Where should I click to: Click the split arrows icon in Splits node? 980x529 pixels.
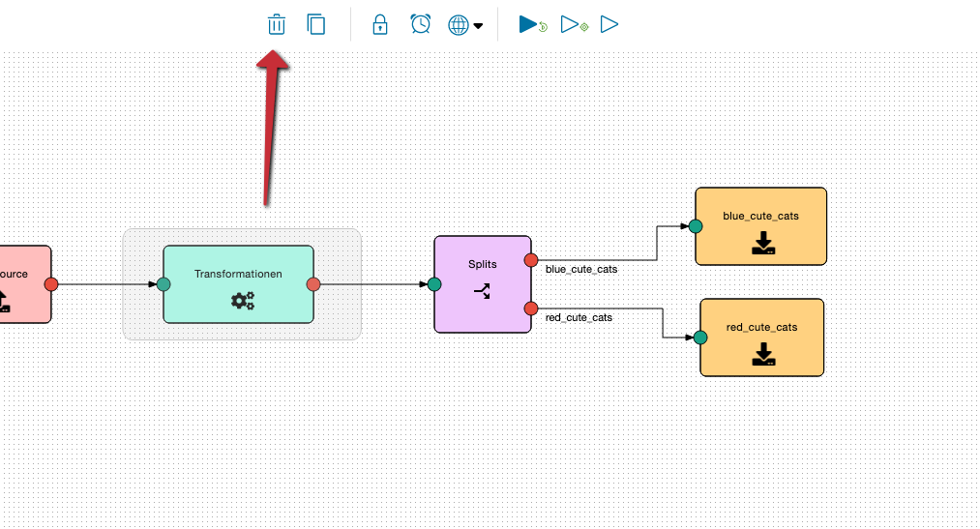(482, 290)
